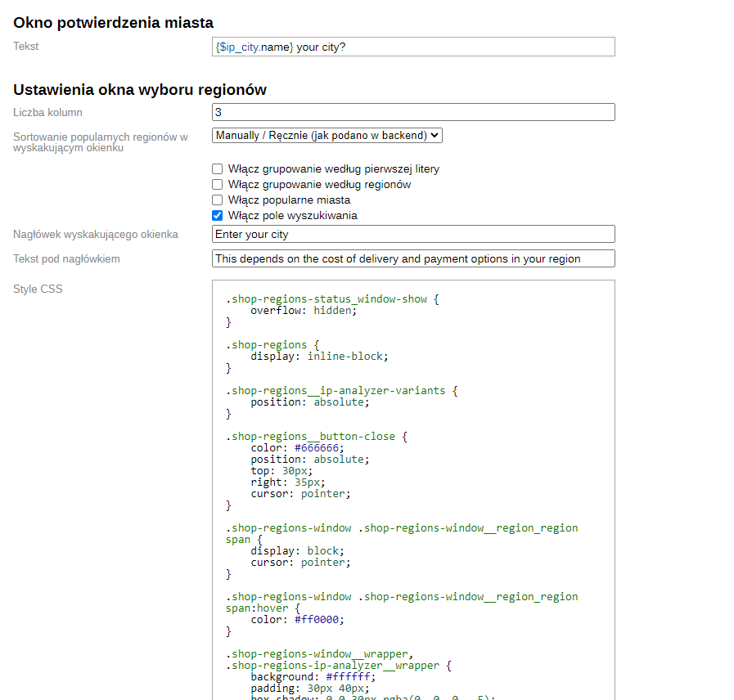This screenshot has width=734, height=700.
Task: Click the #666666 color value in CSS
Action: [x=319, y=448]
